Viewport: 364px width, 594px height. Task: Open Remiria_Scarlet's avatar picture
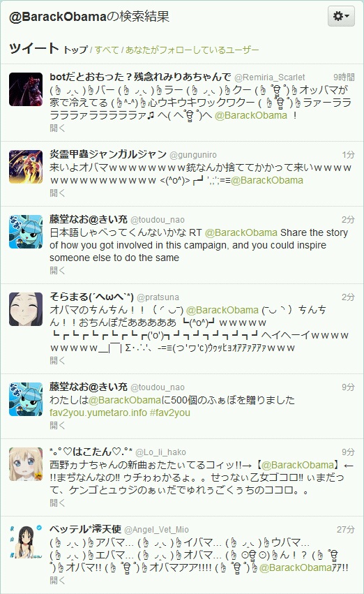(26, 89)
